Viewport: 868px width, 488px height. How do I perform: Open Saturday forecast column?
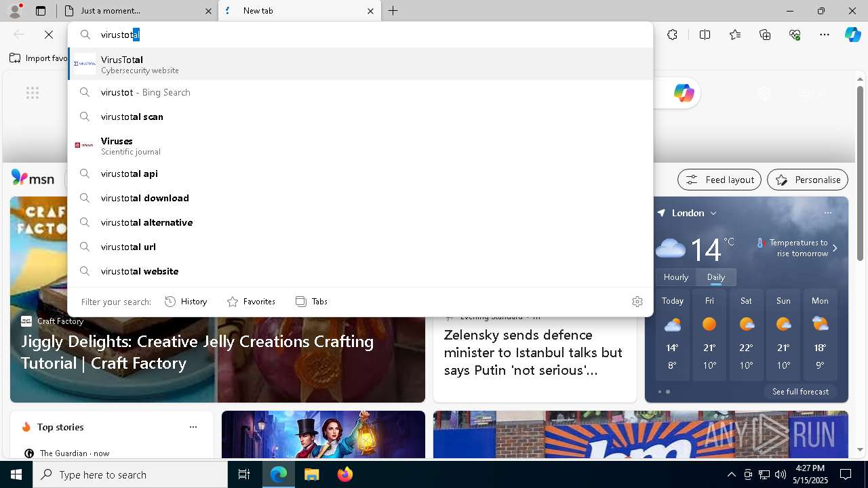coord(746,336)
